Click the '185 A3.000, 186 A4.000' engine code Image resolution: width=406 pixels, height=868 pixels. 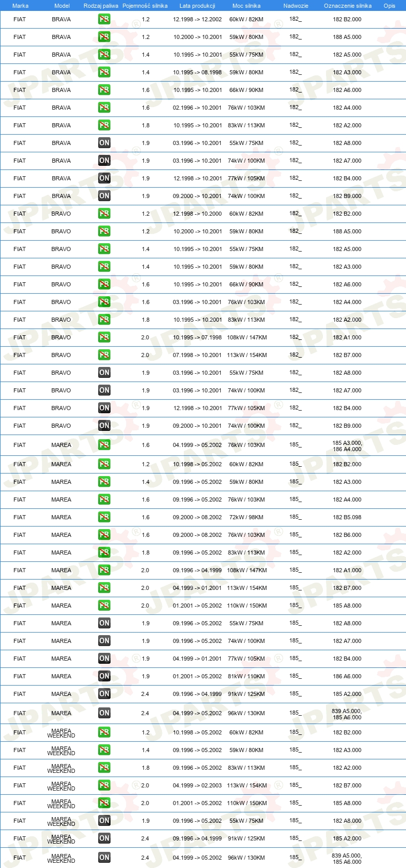(x=347, y=446)
